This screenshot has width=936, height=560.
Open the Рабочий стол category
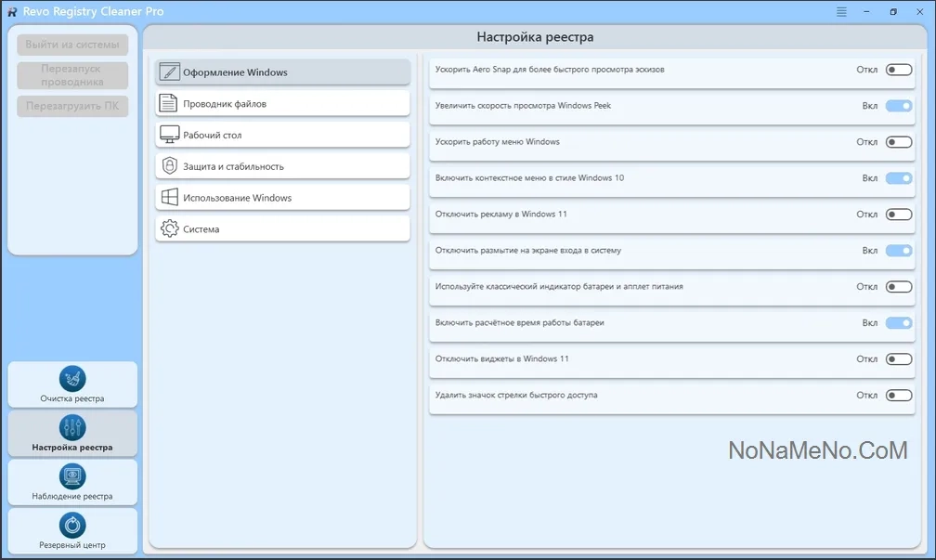click(x=282, y=135)
